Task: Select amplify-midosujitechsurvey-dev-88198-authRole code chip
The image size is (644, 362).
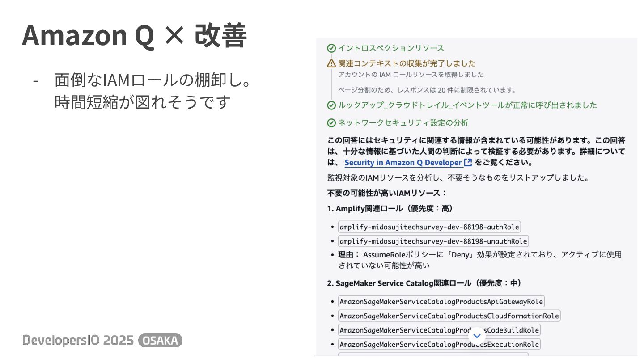Action: (429, 227)
